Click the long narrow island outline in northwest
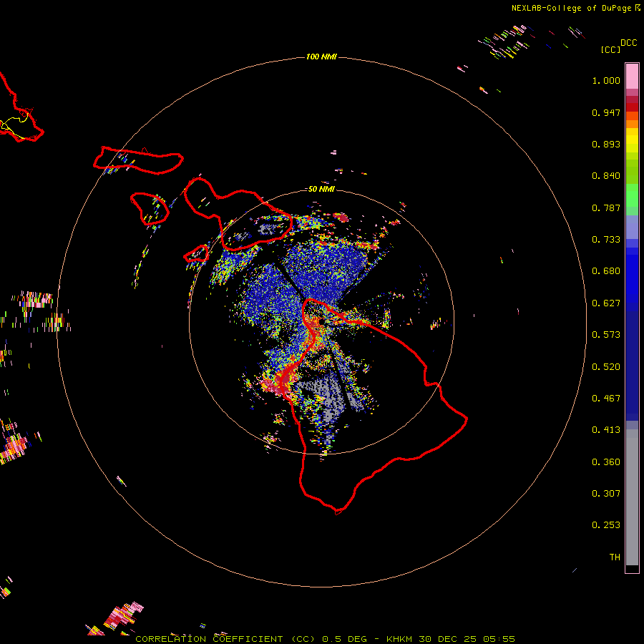Image resolution: width=644 pixels, height=644 pixels. [x=138, y=160]
